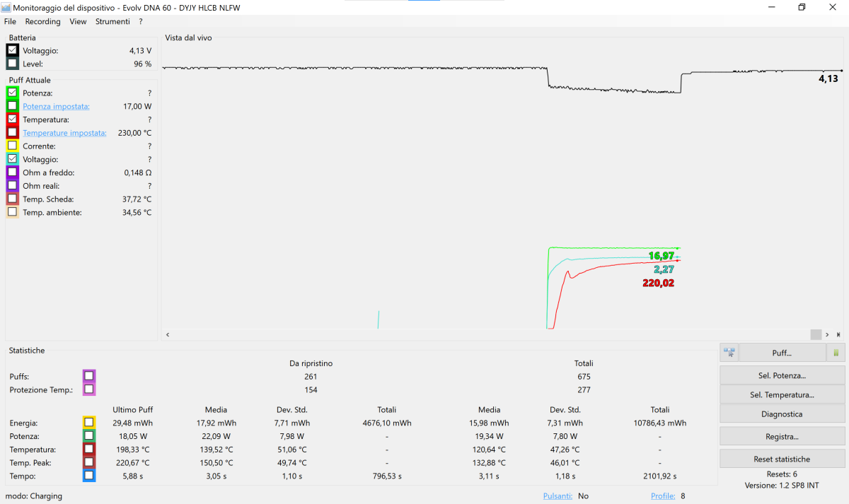Click the Registra... button
Viewport: 849px width, 504px height.
(782, 436)
